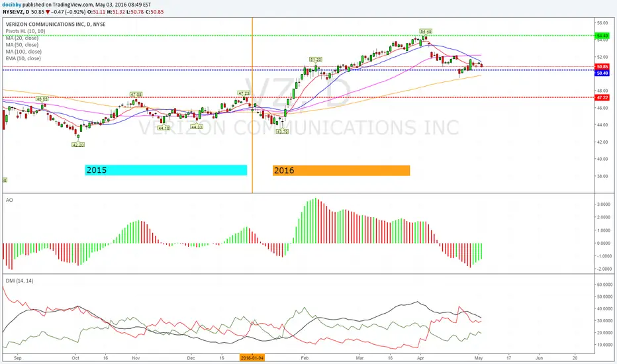Viewport: 617px width, 364px height.
Task: Click the 42.00 price scale value
Action: [x=602, y=142]
